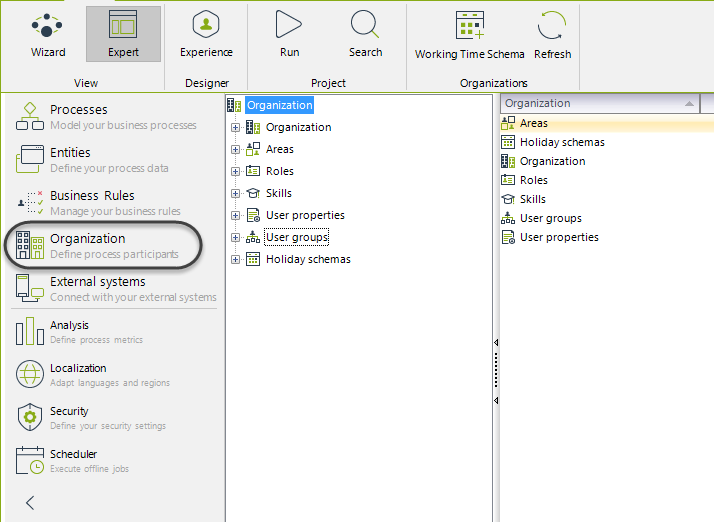The width and height of the screenshot is (714, 522).
Task: Select Skills node in tree
Action: (279, 193)
